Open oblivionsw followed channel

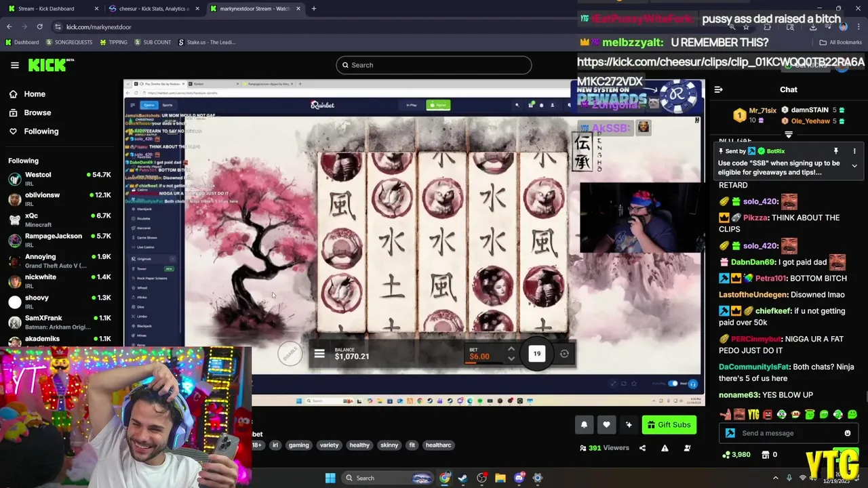coord(60,199)
